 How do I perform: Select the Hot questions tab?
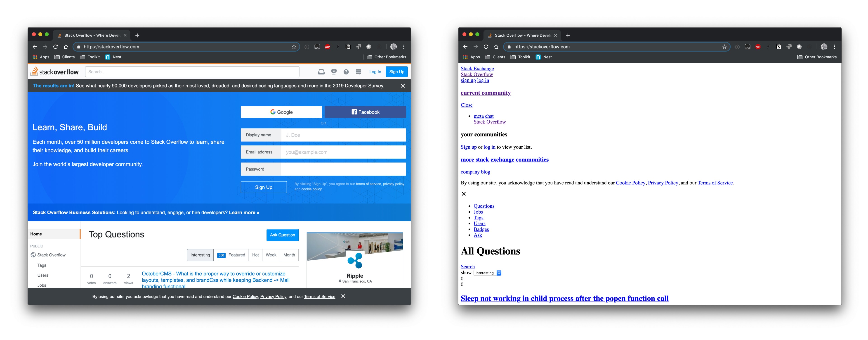point(256,255)
